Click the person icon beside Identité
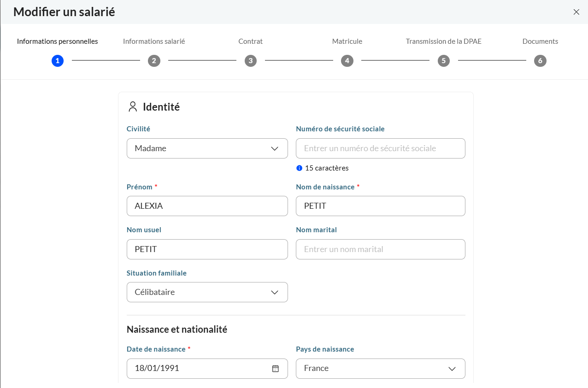Image resolution: width=588 pixels, height=388 pixels. pyautogui.click(x=133, y=107)
